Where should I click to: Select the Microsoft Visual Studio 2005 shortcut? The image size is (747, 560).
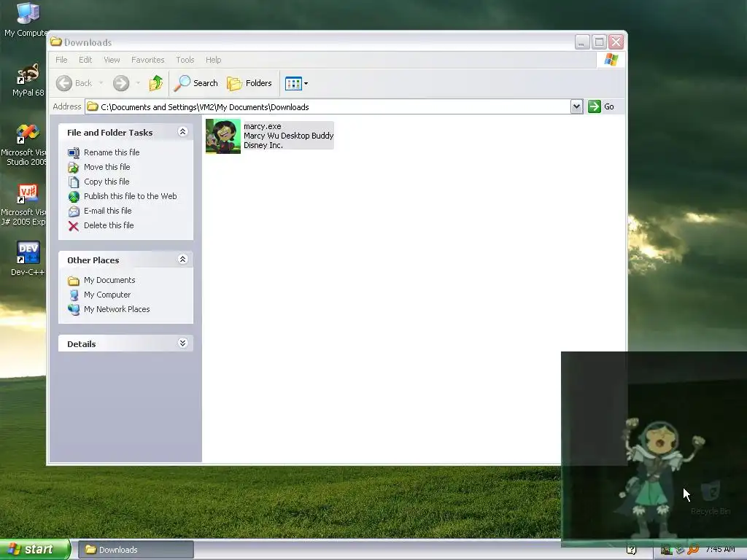point(25,145)
